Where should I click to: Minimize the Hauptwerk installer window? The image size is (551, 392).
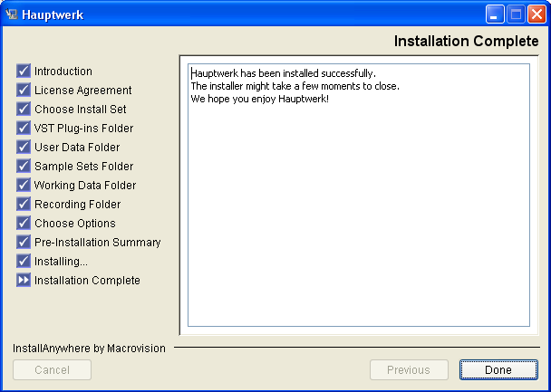[495, 14]
